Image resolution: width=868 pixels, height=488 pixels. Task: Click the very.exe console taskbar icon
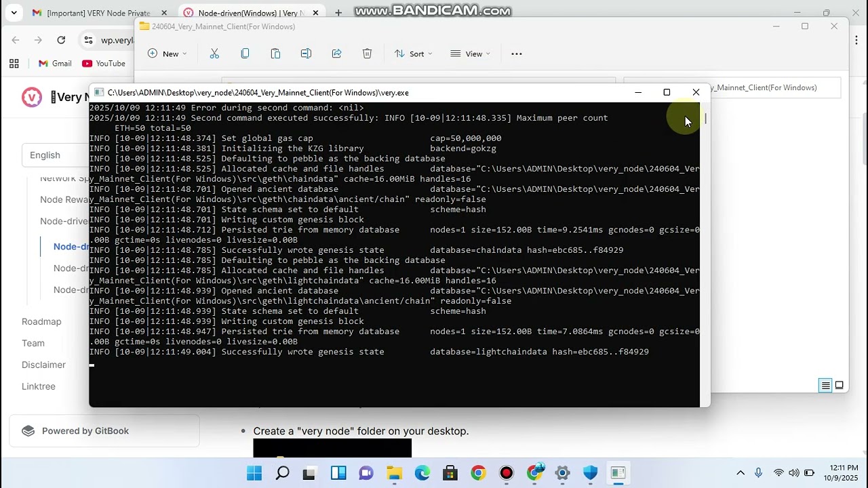point(618,473)
